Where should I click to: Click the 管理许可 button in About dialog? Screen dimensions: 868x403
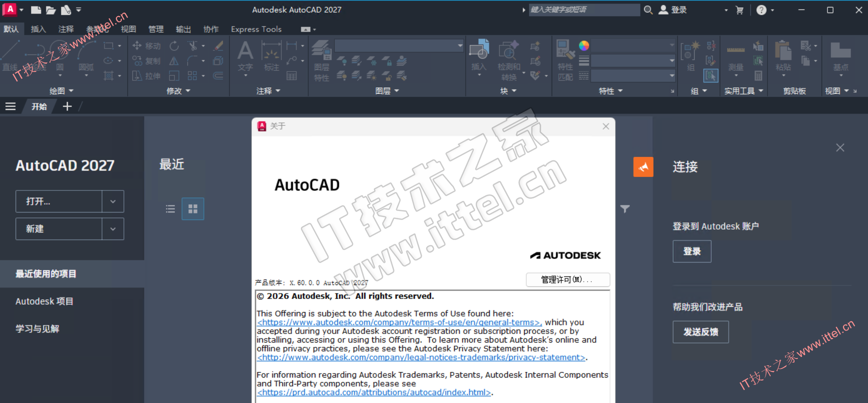pos(567,279)
